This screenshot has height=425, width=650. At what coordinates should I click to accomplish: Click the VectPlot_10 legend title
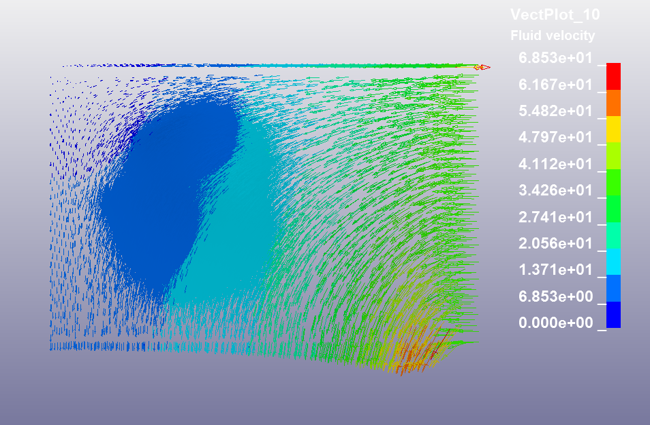click(x=555, y=15)
